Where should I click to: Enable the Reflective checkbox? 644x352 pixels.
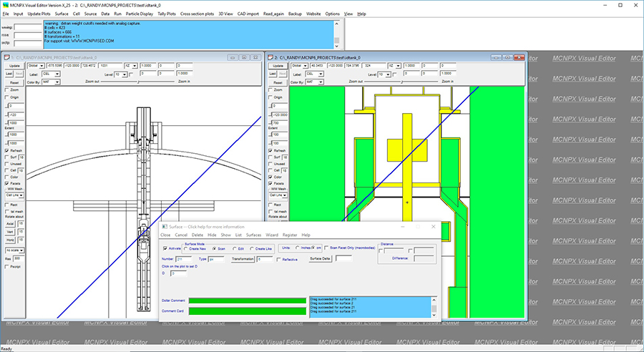click(279, 260)
